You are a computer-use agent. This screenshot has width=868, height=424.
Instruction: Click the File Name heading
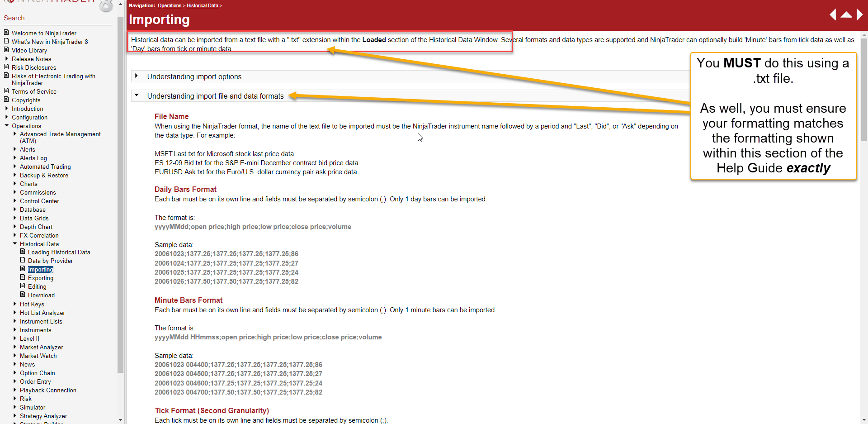pyautogui.click(x=171, y=116)
